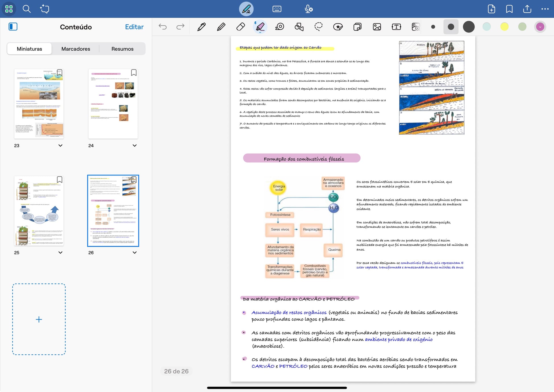Open the share export icon

(x=527, y=9)
